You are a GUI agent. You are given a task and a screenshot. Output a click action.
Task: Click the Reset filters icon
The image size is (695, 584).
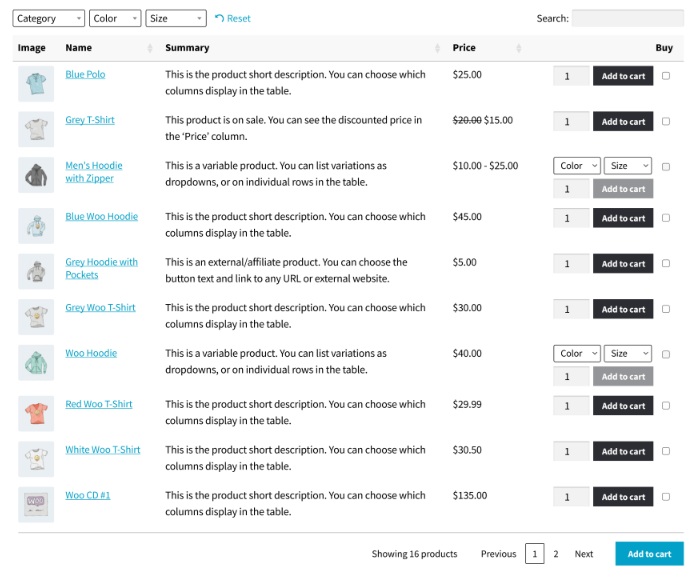(x=219, y=18)
